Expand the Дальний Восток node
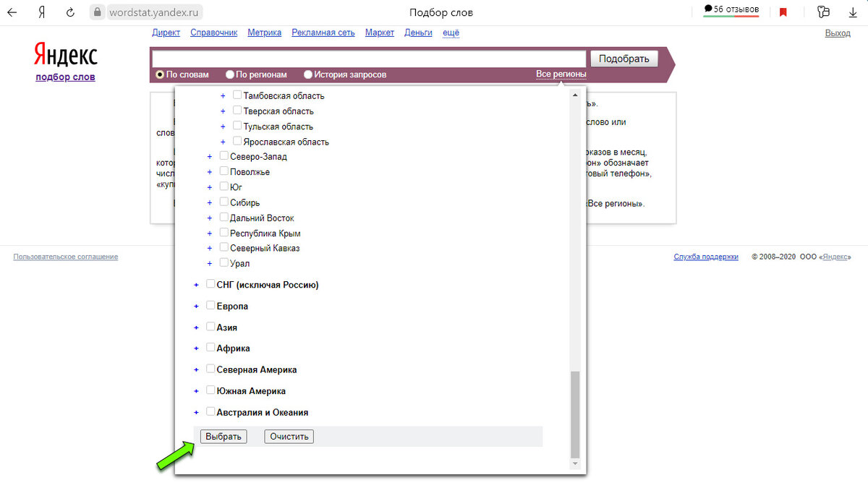Screen dimensions: 868x501 click(210, 218)
